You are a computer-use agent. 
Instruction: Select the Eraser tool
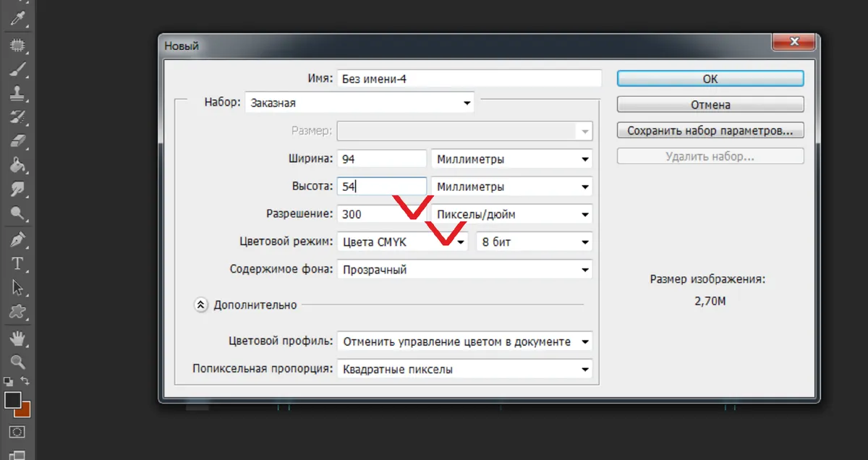pyautogui.click(x=17, y=141)
